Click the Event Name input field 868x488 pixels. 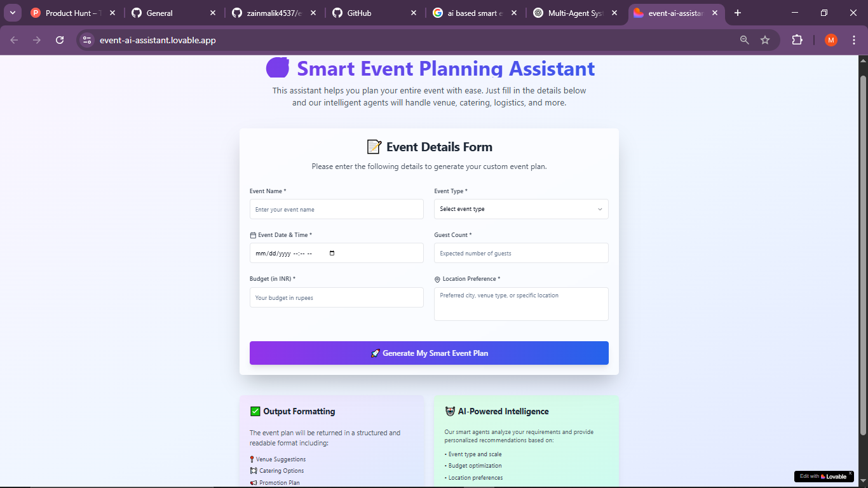336,209
